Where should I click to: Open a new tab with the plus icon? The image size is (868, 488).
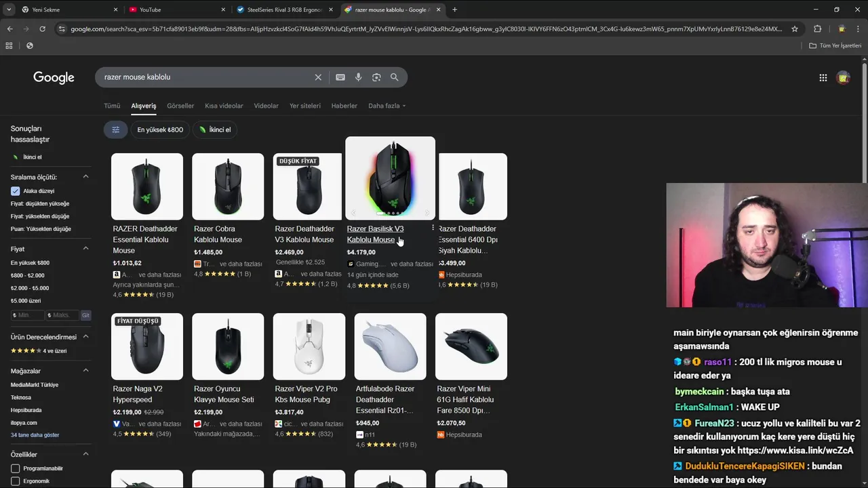(x=454, y=9)
